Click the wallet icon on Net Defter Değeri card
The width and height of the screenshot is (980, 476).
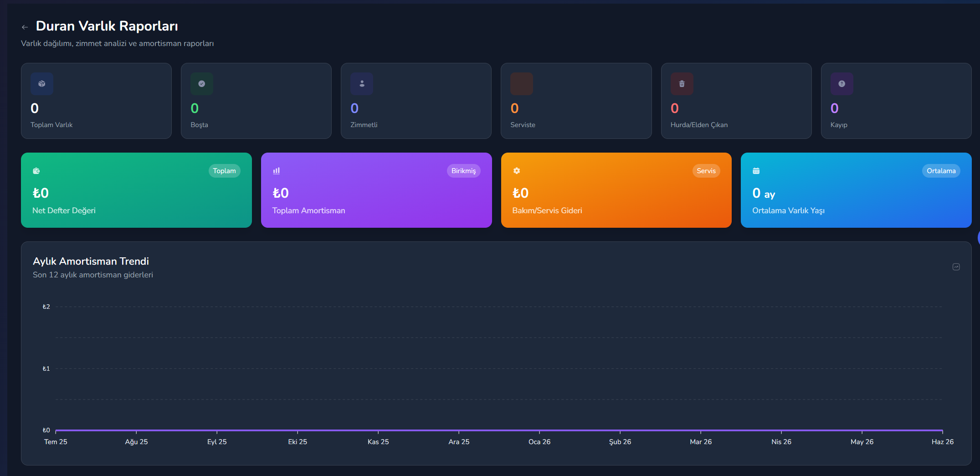tap(36, 171)
